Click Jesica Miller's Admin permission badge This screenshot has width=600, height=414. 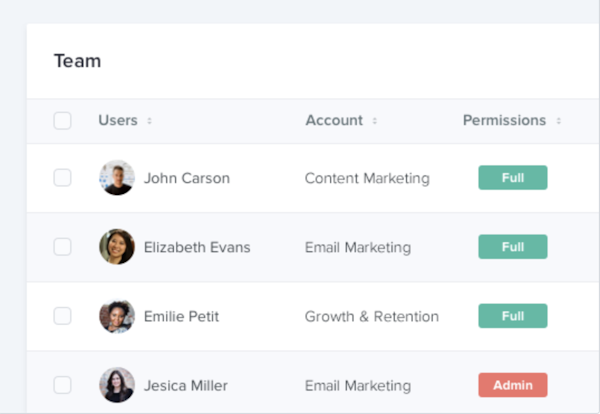(513, 385)
